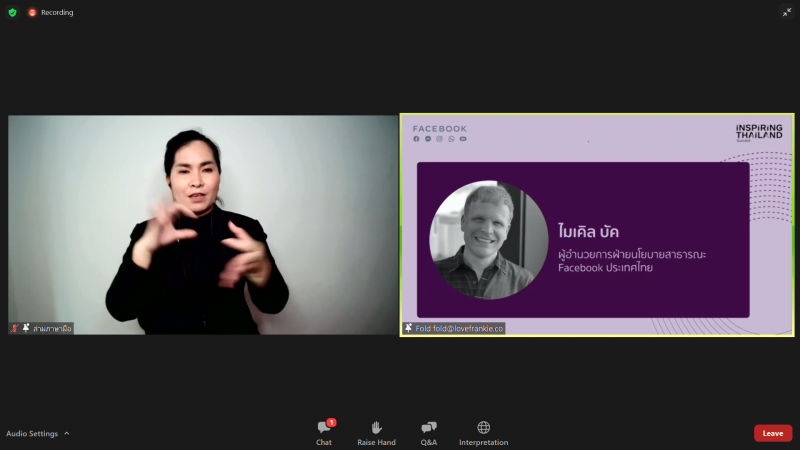
Task: Click the Instagram icon on slide
Action: 439,139
